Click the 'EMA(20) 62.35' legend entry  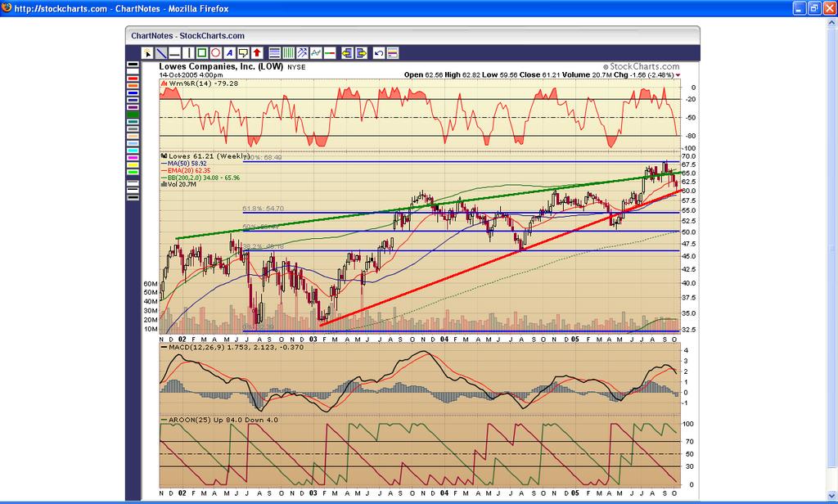[189, 170]
